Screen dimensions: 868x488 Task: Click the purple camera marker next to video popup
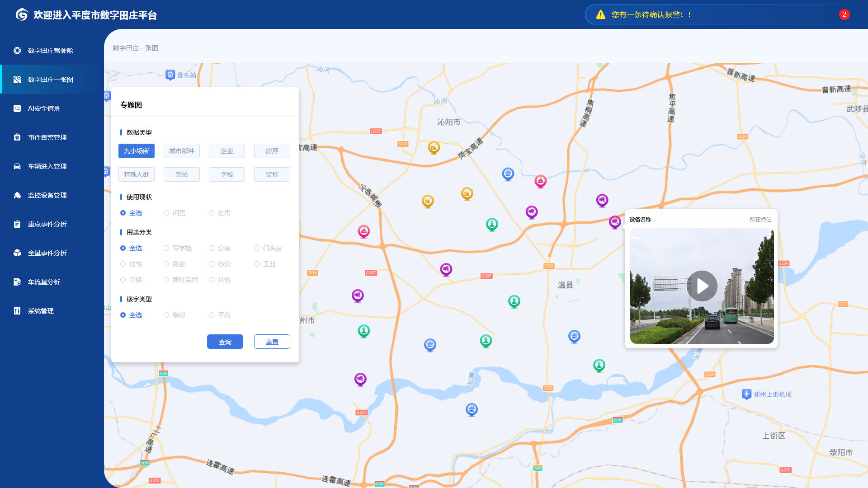coord(615,222)
